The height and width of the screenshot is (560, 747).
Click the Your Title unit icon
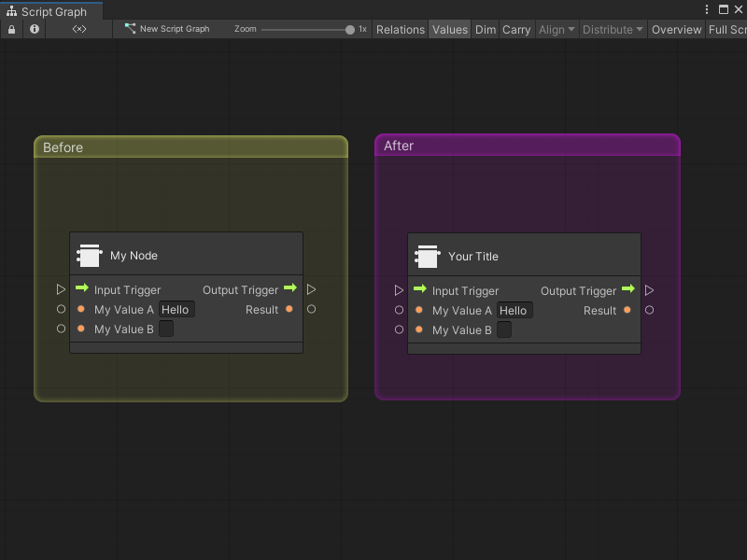428,257
